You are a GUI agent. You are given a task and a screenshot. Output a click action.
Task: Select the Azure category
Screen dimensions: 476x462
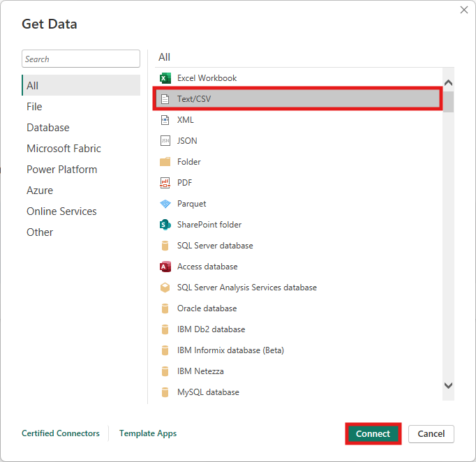click(81, 191)
